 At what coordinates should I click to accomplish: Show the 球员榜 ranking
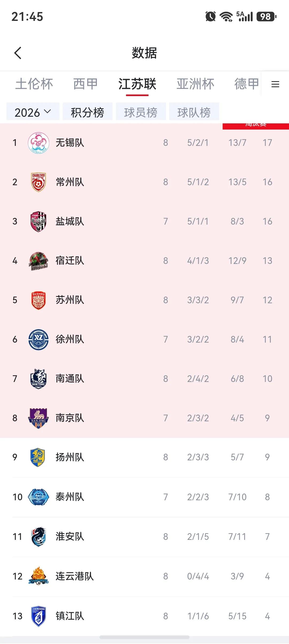click(x=141, y=112)
